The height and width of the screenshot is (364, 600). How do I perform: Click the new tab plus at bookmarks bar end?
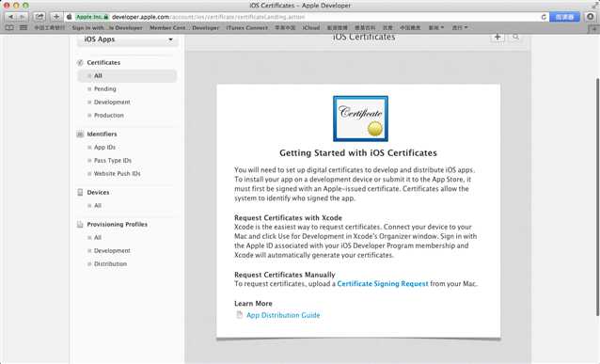[x=594, y=29]
